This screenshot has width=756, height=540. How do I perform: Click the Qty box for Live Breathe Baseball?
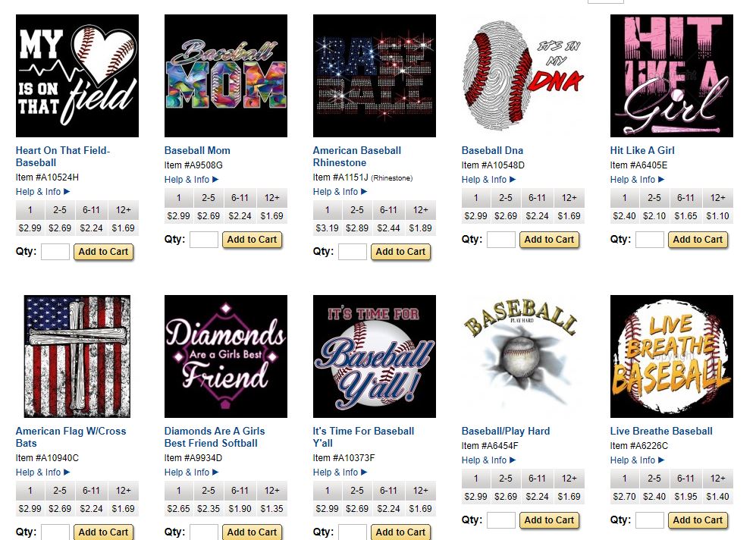[x=650, y=520]
